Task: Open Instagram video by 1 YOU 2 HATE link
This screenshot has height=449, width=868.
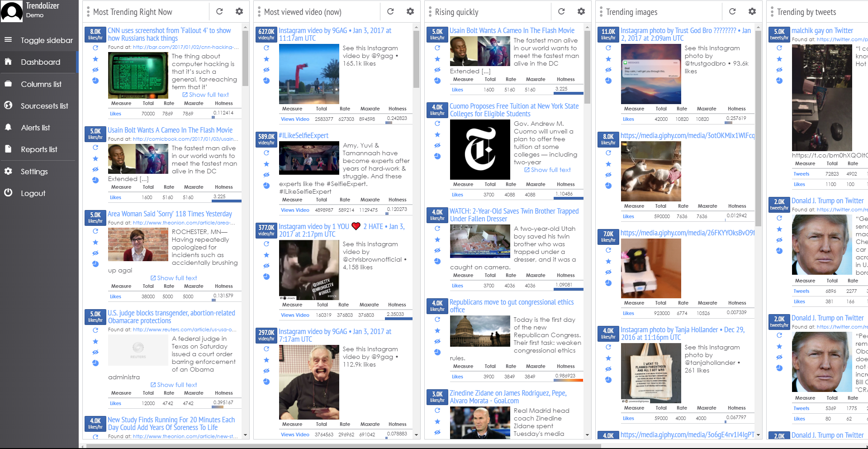Action: click(x=342, y=230)
